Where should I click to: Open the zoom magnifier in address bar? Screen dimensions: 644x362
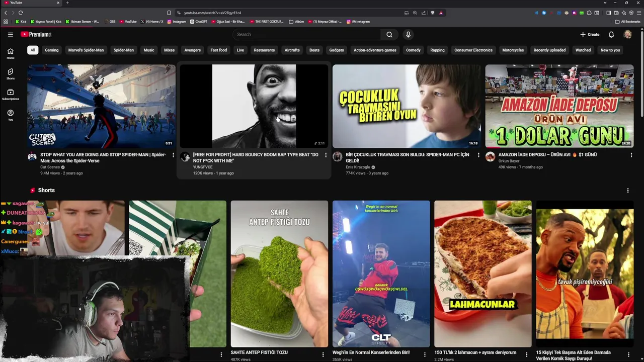(x=415, y=13)
